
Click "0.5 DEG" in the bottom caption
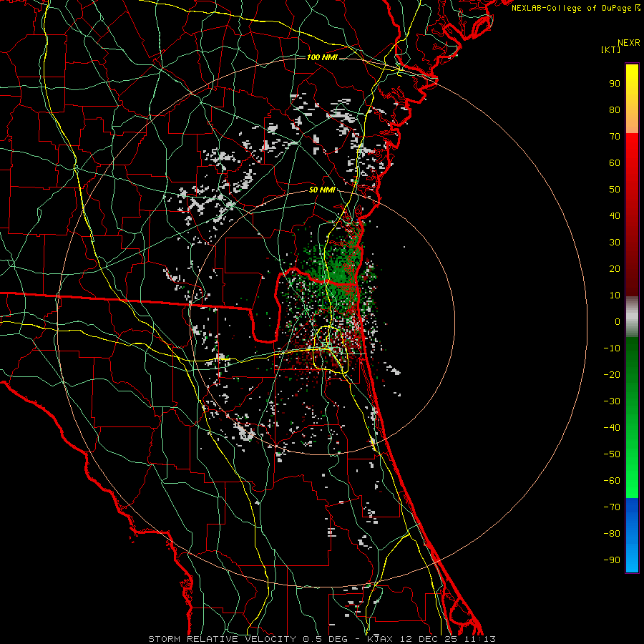click(x=325, y=639)
